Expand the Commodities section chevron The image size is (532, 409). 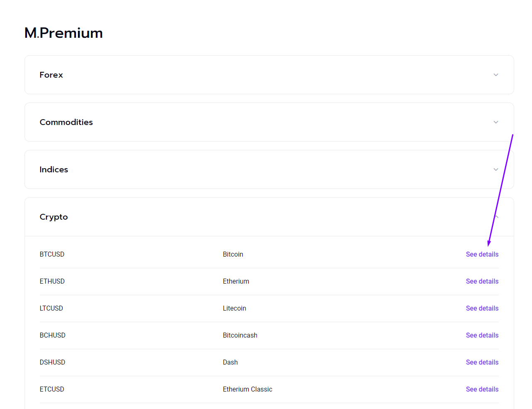(x=496, y=122)
